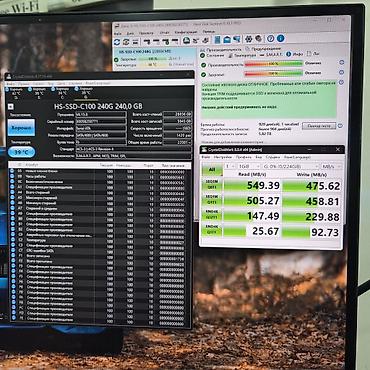Switch to the S.M.A.R.T. tab in Hard Disk Sentinel
370x370 pixels.
(271, 55)
